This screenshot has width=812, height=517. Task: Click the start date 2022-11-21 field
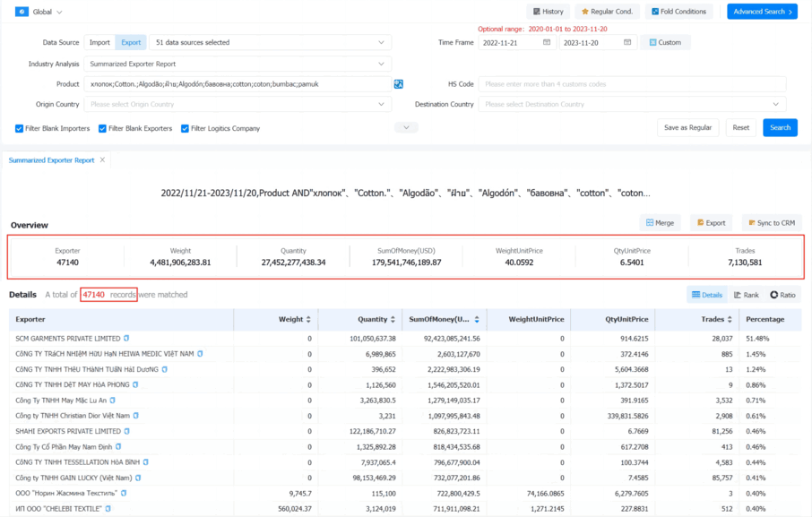[x=517, y=42]
